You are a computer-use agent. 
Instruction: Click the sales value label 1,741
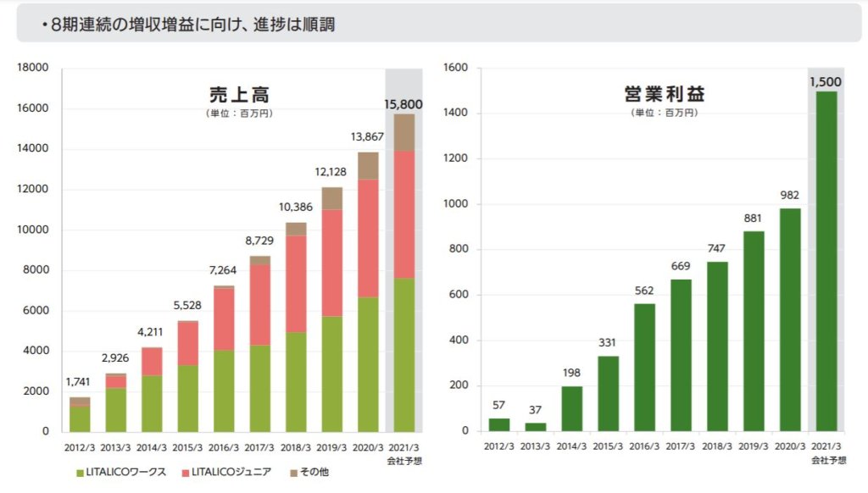77,382
